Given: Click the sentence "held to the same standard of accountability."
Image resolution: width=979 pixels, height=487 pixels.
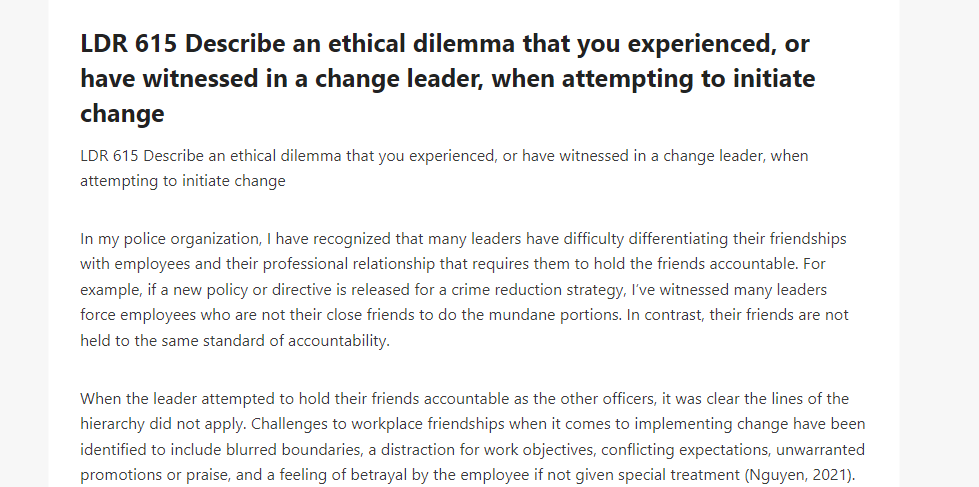Looking at the screenshot, I should pos(235,341).
